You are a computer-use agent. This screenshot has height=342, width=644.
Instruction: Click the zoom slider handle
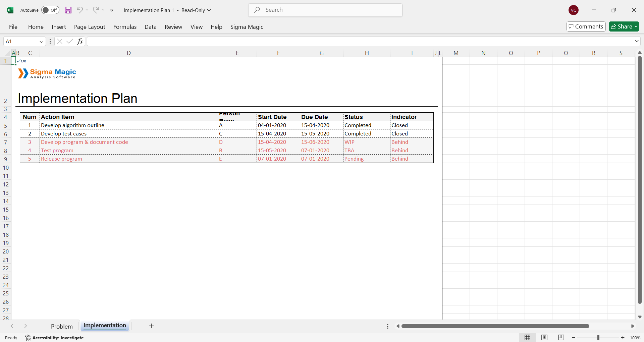598,338
